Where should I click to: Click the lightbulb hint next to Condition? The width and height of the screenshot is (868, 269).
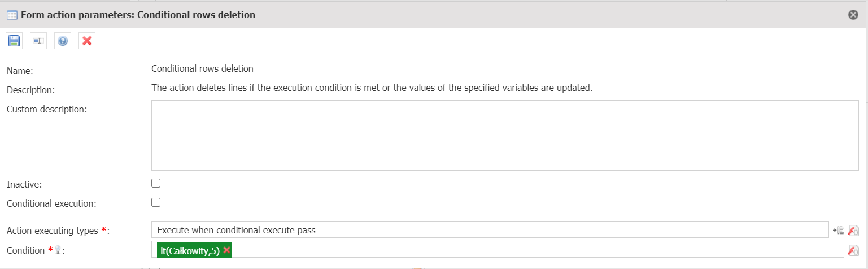coord(58,250)
